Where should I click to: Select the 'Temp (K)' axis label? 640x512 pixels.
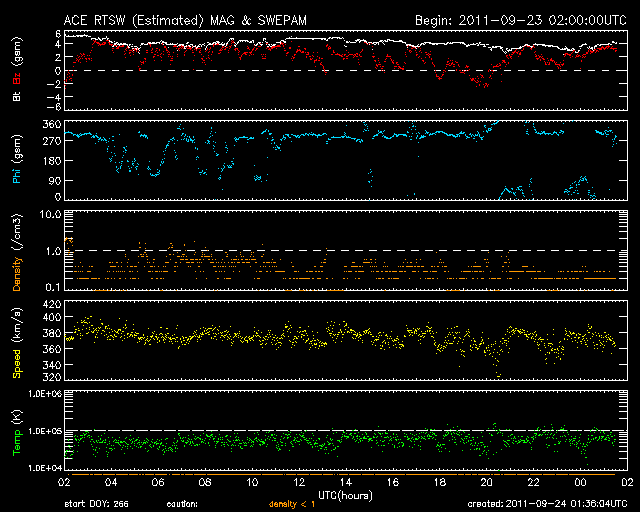pos(17,433)
